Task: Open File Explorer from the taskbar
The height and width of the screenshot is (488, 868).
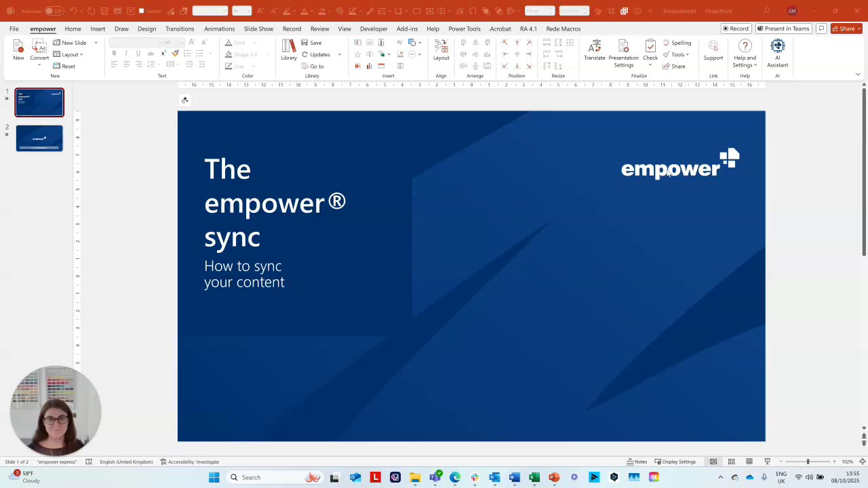Action: click(415, 477)
